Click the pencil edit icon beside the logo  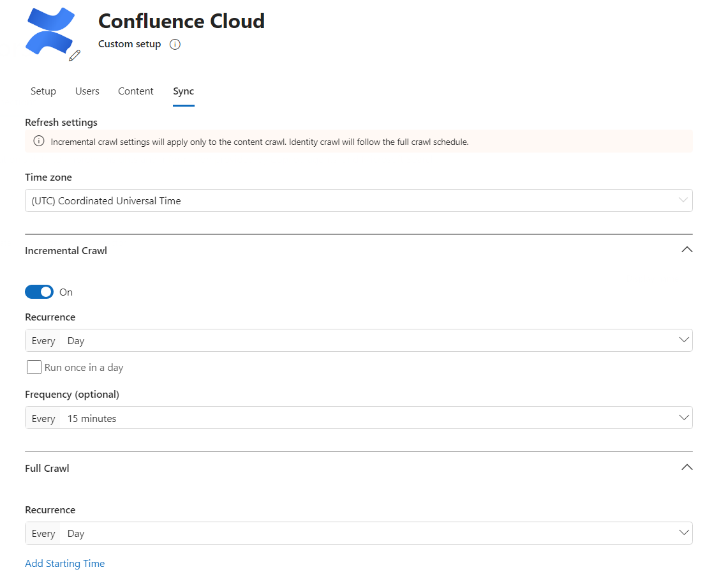pos(75,56)
